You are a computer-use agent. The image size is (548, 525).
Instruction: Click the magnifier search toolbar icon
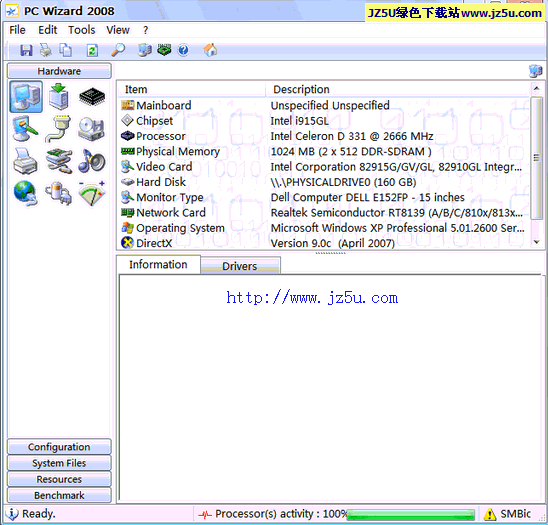[x=118, y=50]
